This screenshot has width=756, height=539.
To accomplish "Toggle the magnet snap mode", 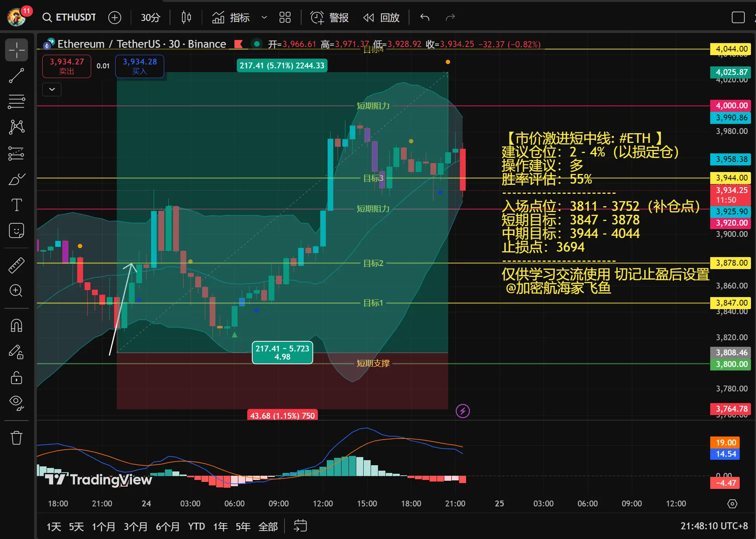I will pos(16,325).
